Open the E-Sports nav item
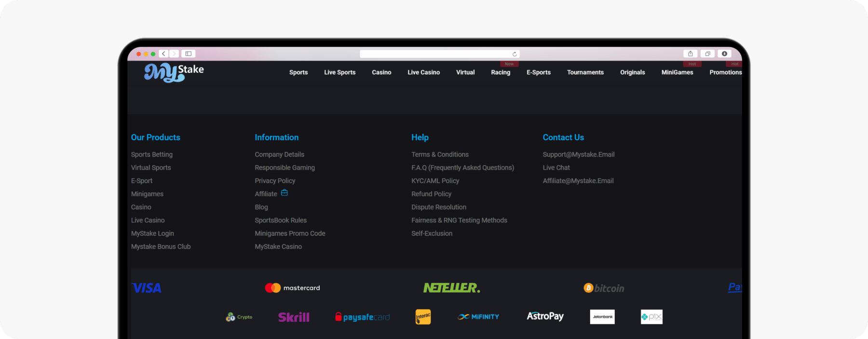Image resolution: width=868 pixels, height=339 pixels. (x=539, y=72)
